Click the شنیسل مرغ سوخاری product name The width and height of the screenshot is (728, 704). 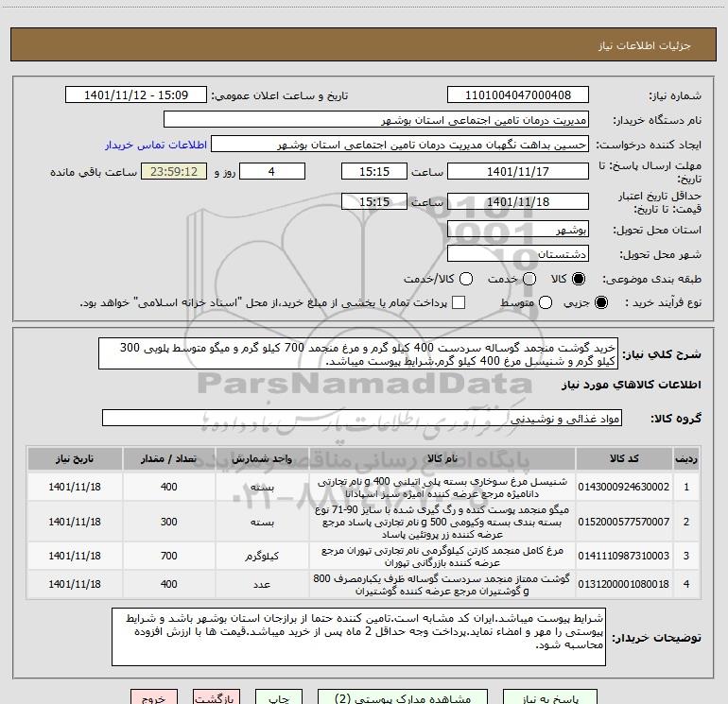[442, 487]
